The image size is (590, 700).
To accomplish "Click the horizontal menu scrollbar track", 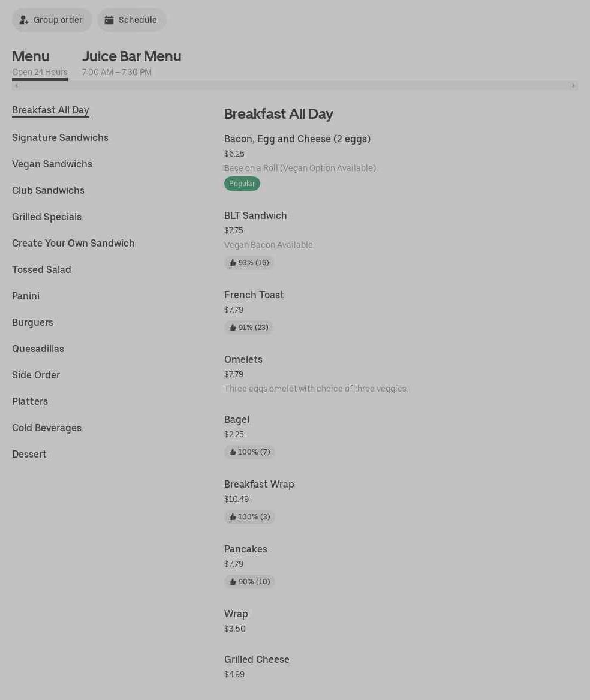I will click(294, 86).
